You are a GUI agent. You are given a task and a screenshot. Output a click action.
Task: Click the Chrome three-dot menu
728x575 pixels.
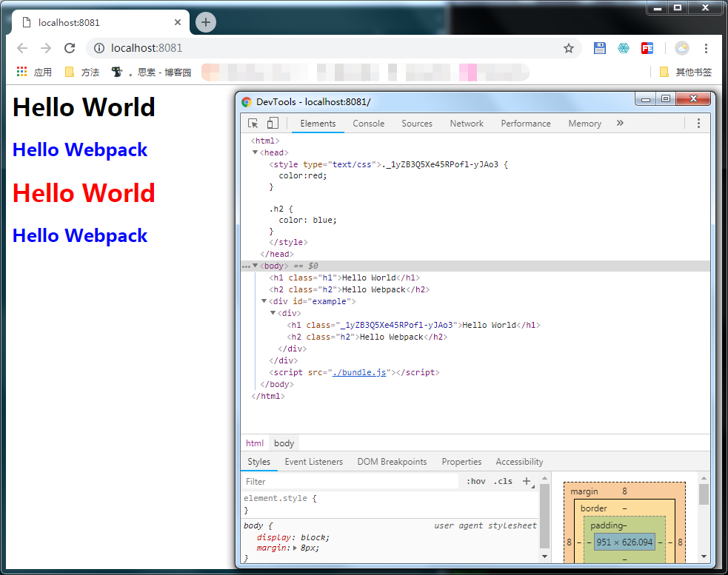tap(706, 48)
